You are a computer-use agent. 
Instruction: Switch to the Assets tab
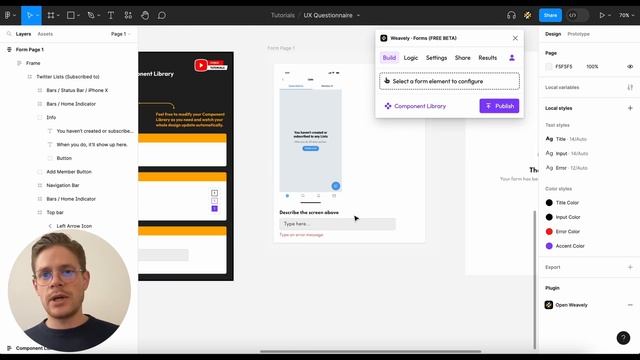coord(45,34)
